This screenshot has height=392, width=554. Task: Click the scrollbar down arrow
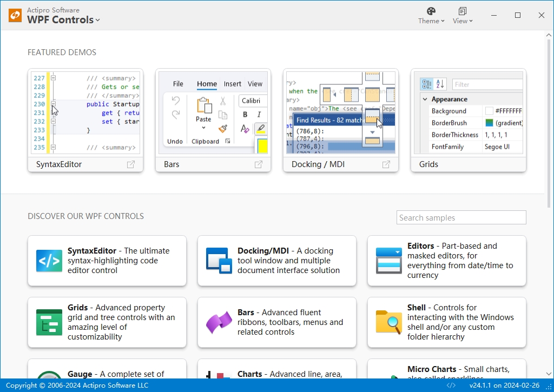[549, 374]
